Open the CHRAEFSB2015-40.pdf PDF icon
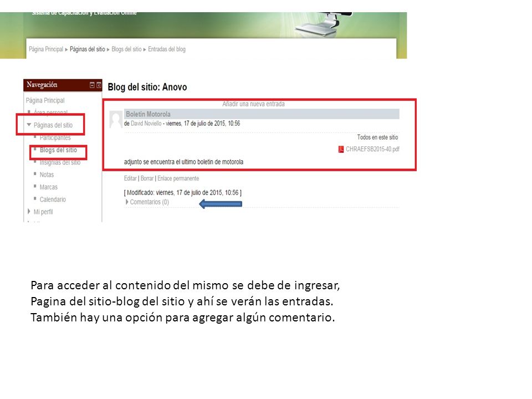This screenshot has width=532, height=399. 341,149
